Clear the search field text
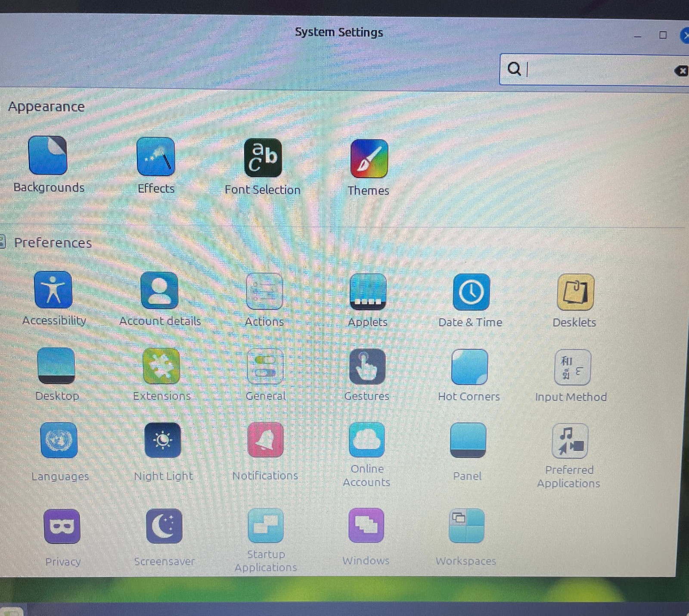The width and height of the screenshot is (689, 616). click(681, 71)
